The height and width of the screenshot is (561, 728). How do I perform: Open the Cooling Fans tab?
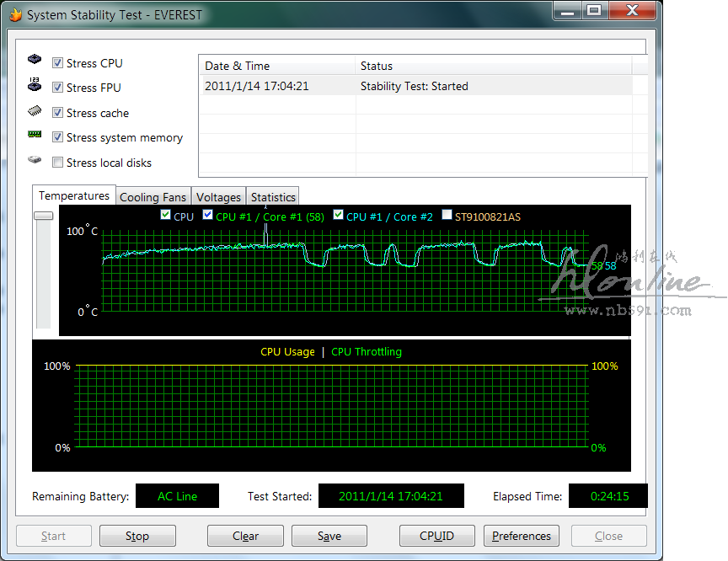click(153, 197)
